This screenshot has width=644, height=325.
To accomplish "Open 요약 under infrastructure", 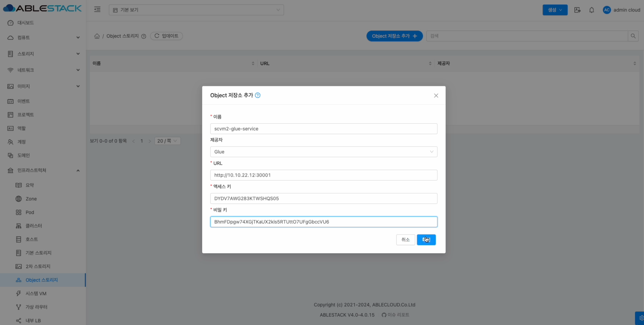I will (43, 185).
